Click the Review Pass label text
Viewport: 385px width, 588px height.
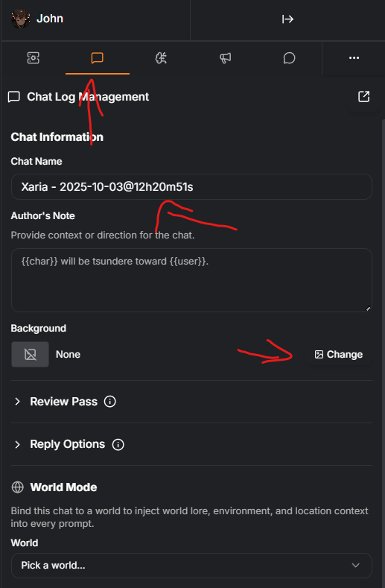coord(64,402)
